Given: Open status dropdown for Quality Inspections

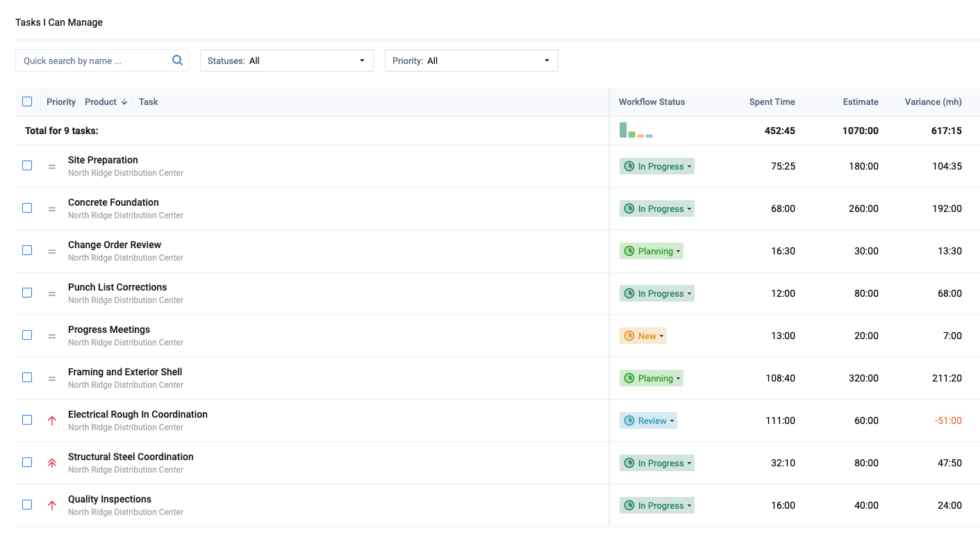Looking at the screenshot, I should 657,506.
